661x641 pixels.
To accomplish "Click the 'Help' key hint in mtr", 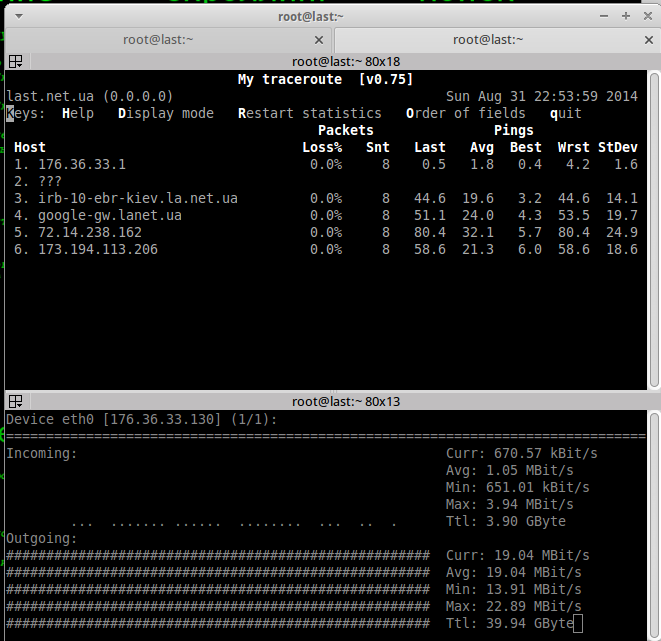I will [x=78, y=113].
